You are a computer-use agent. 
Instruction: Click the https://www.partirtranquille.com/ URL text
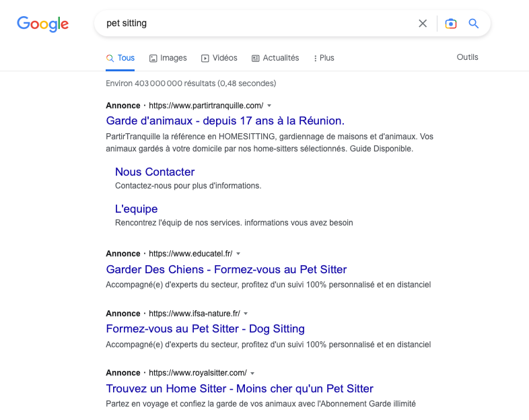[x=206, y=106]
